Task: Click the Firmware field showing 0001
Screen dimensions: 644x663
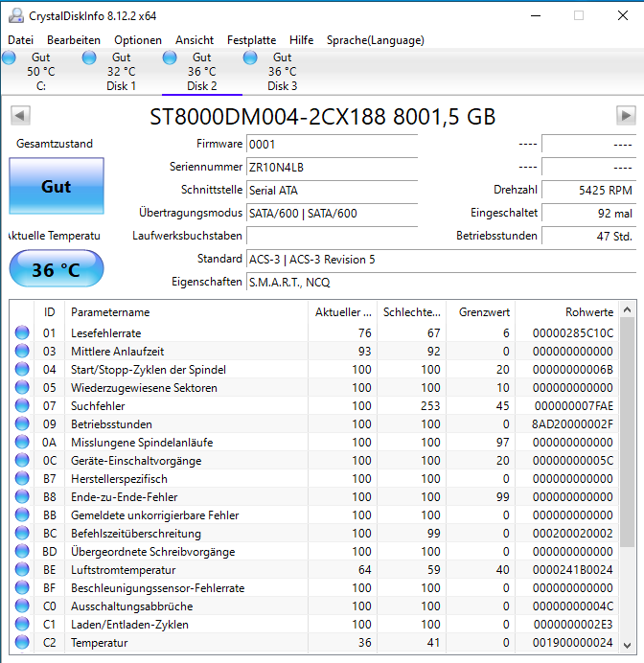Action: [x=332, y=144]
